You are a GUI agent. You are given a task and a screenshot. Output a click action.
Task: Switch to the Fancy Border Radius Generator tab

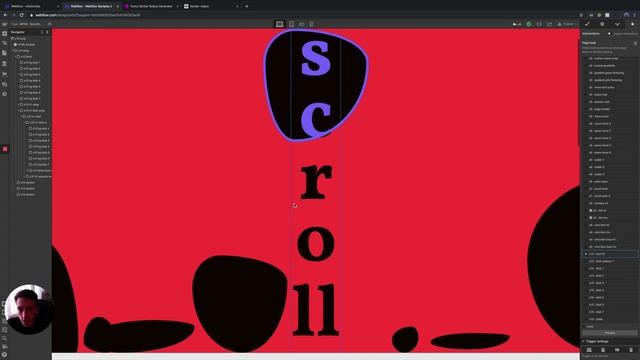pos(151,6)
